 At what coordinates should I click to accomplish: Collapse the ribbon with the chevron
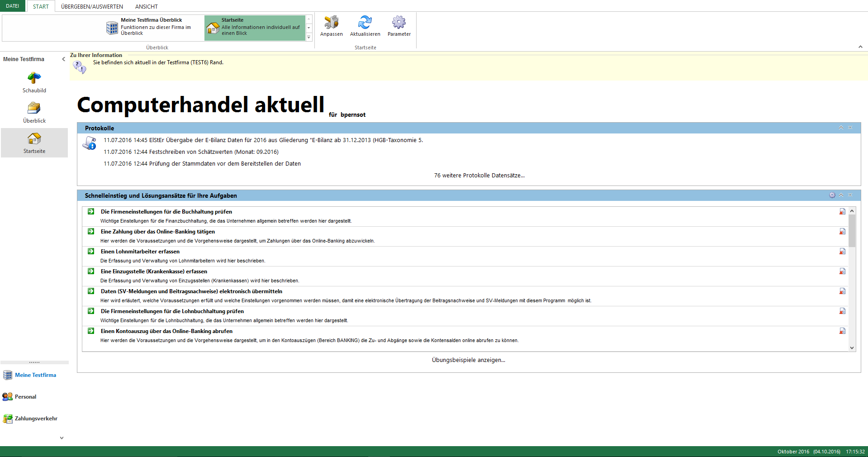pyautogui.click(x=860, y=47)
